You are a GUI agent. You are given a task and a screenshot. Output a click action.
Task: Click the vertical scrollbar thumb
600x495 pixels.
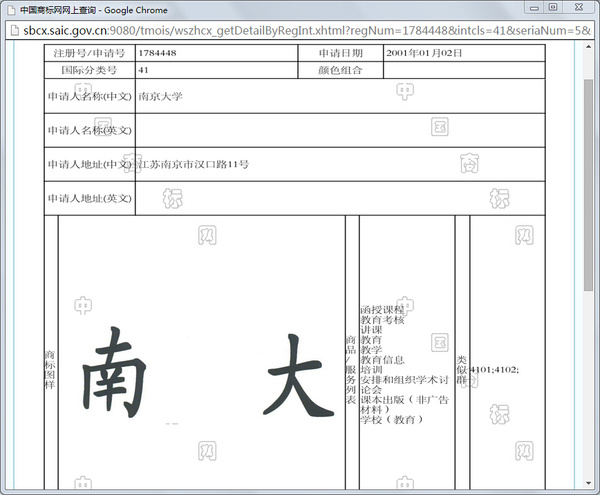click(589, 185)
